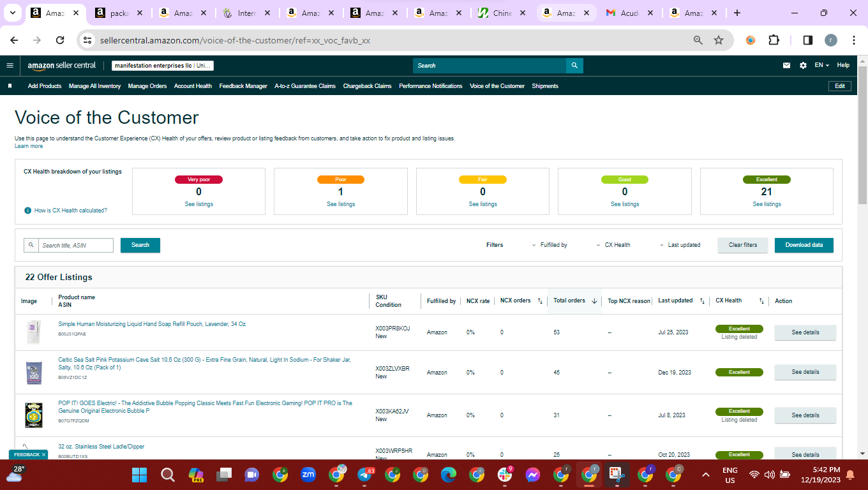
Task: Reload the page with the browser refresh icon
Action: pos(60,40)
